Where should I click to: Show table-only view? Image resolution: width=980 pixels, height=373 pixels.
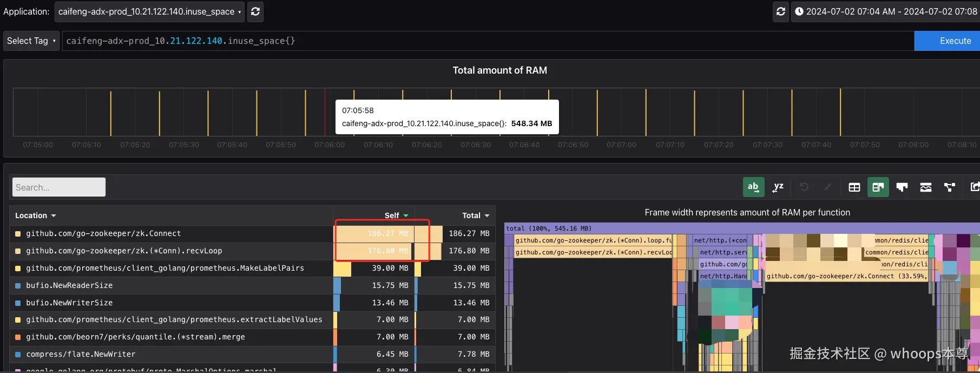[x=854, y=187]
